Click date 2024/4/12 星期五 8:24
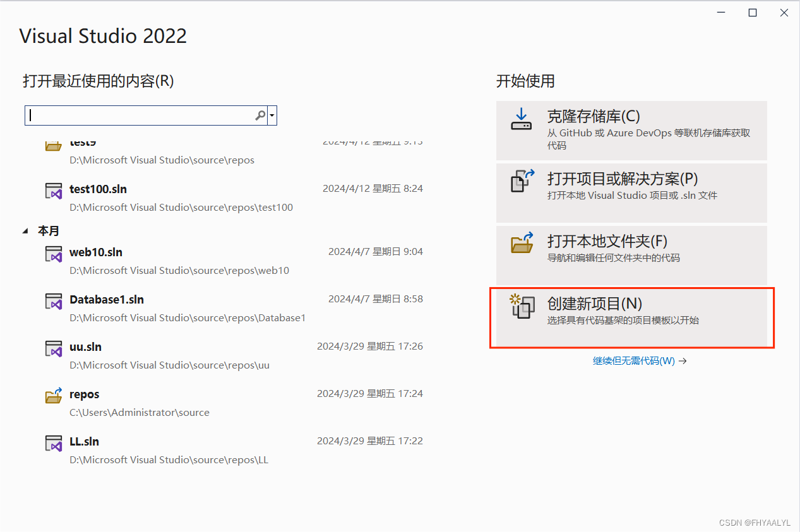The height and width of the screenshot is (532, 800). point(373,188)
